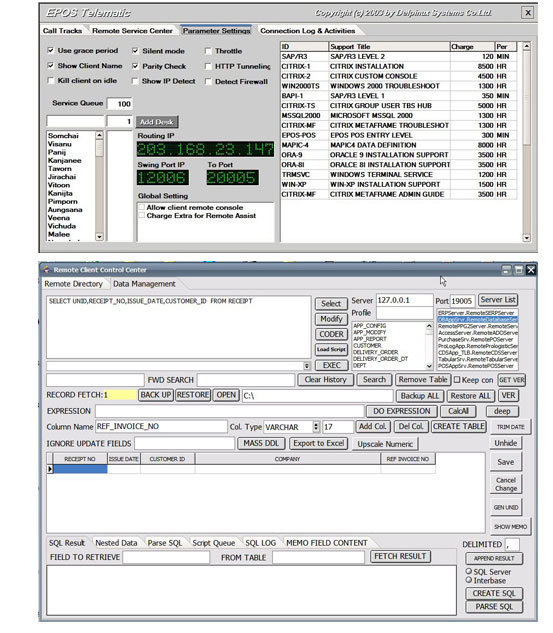Select CUSTOMER in the table list
This screenshot has height=633, width=553.
[367, 346]
